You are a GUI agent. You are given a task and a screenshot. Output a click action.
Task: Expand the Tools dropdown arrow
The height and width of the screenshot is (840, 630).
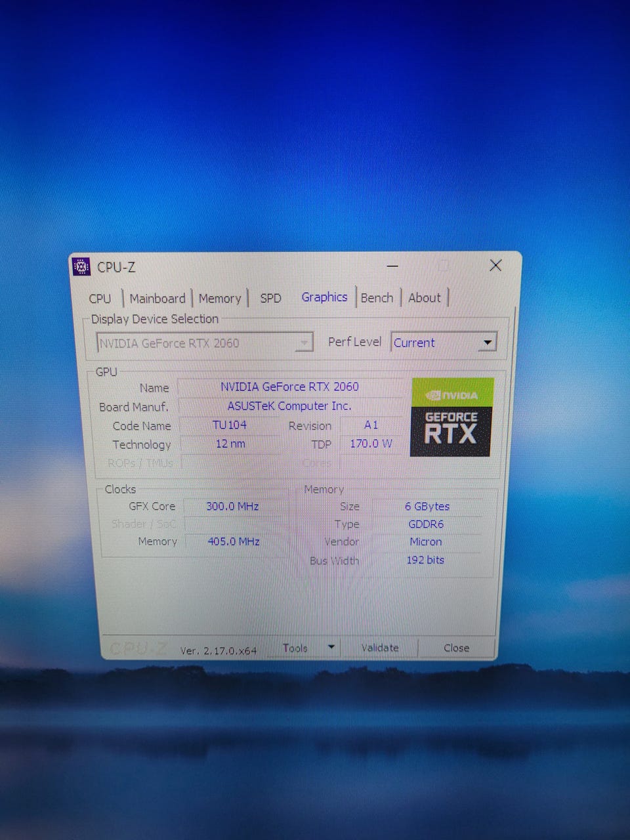click(331, 647)
